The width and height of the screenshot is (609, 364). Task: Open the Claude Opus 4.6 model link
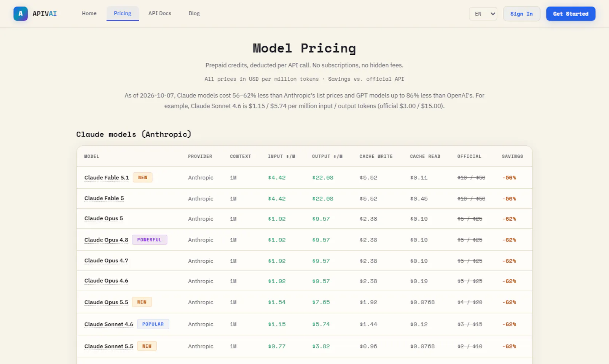(106, 281)
